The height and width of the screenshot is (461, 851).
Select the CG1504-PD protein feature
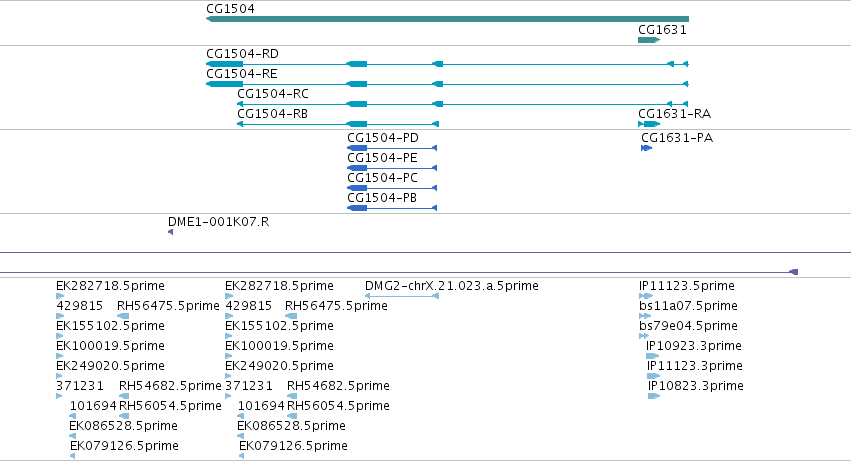click(392, 148)
